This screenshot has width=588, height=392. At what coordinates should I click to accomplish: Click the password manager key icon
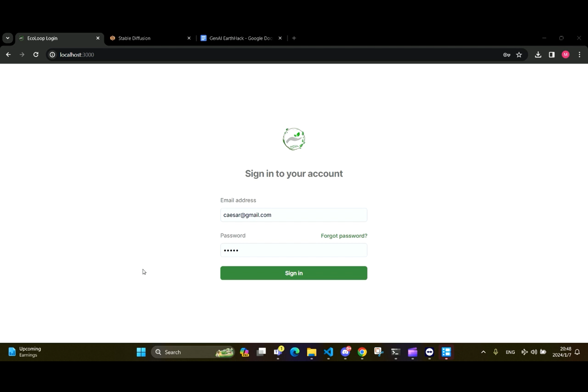pyautogui.click(x=506, y=55)
